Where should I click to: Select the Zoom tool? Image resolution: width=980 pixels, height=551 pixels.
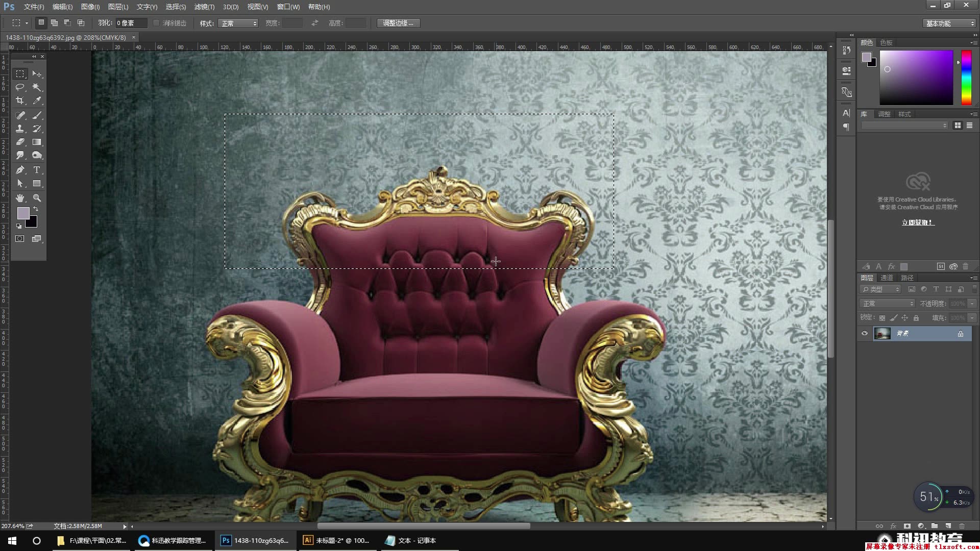(x=37, y=197)
